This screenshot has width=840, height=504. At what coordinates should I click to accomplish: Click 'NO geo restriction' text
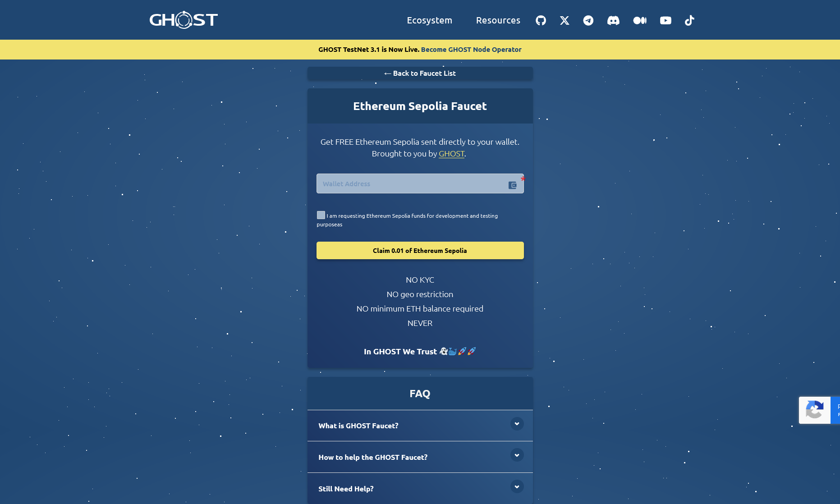pos(420,294)
